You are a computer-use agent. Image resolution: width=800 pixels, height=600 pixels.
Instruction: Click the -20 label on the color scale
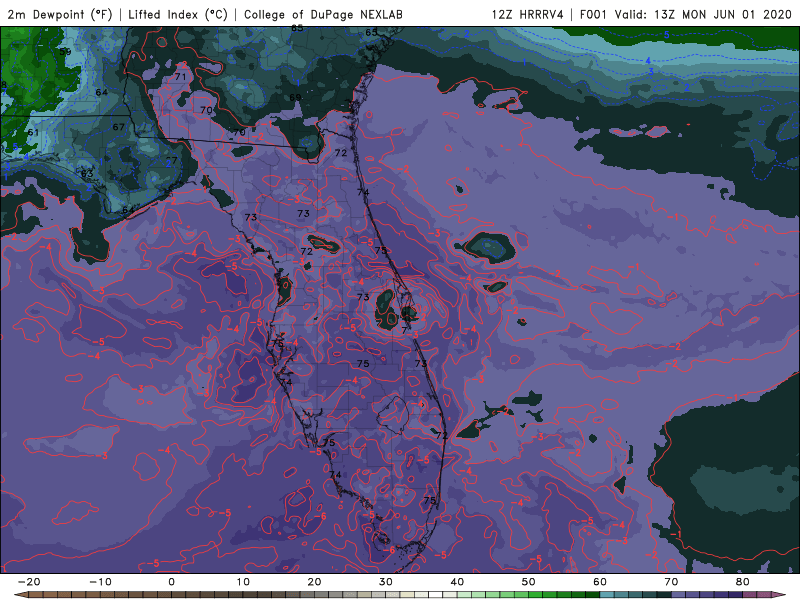coord(29,582)
